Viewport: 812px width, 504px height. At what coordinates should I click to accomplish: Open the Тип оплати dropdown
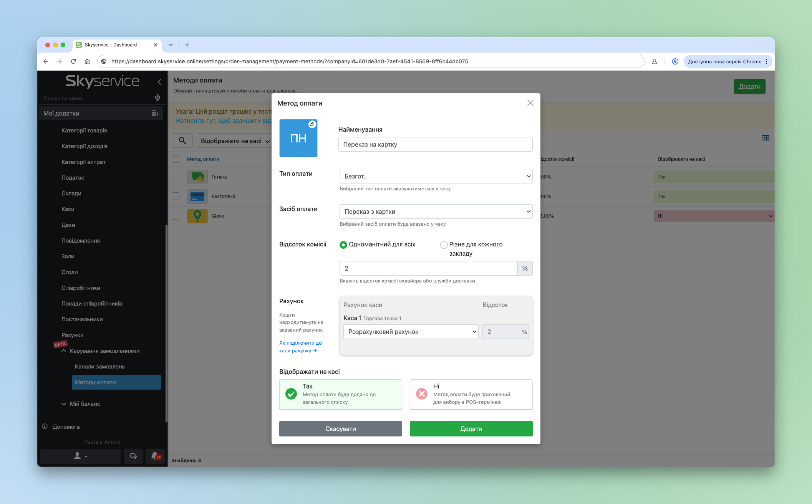point(436,176)
